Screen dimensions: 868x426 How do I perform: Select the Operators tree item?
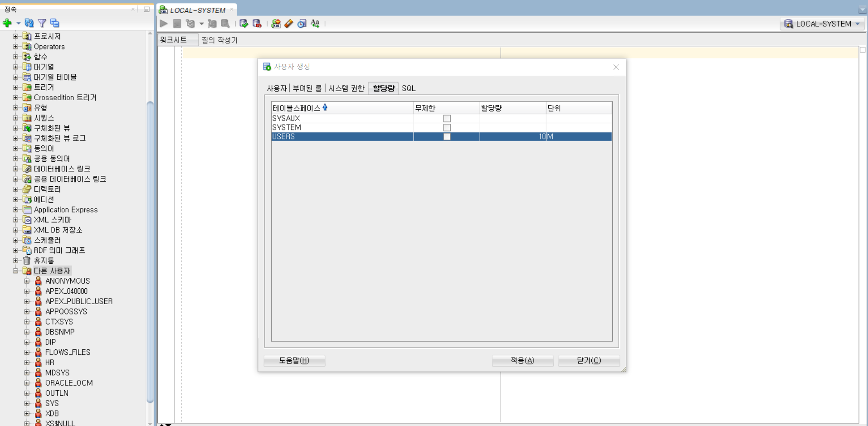pyautogui.click(x=49, y=47)
